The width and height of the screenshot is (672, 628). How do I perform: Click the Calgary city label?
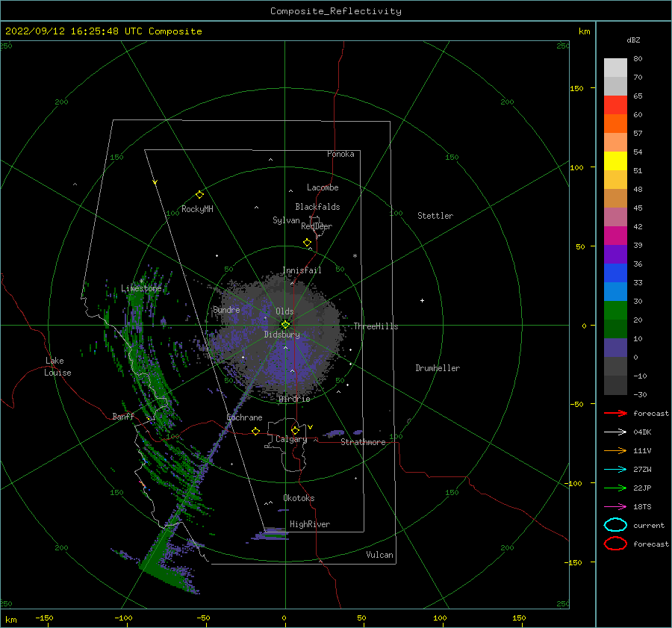[x=291, y=439]
